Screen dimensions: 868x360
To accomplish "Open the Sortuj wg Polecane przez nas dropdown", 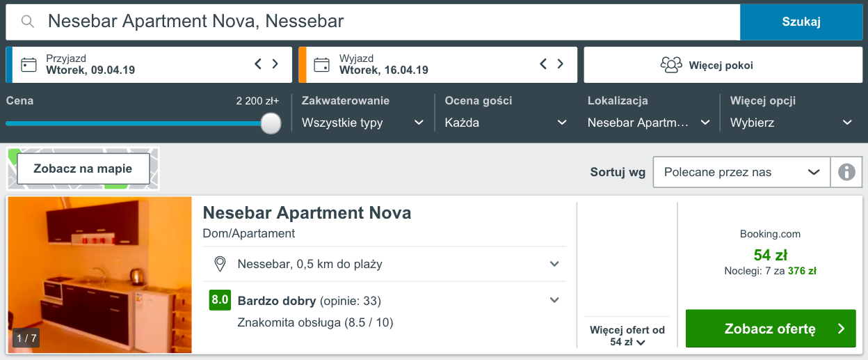I will coord(742,172).
